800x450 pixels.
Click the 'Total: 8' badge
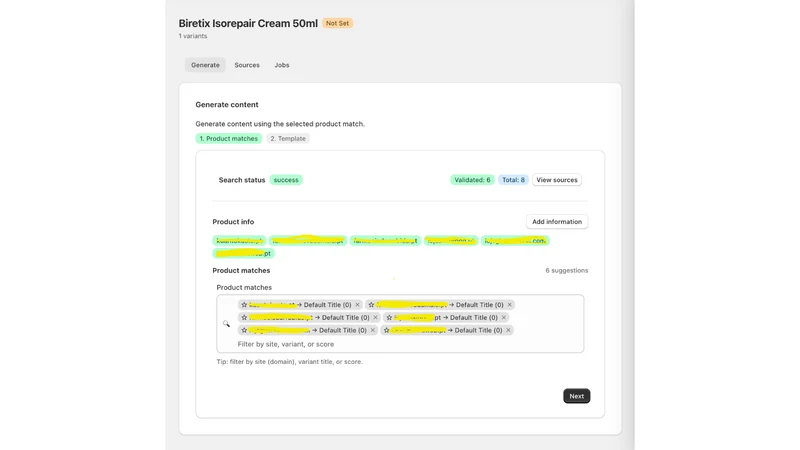pyautogui.click(x=513, y=180)
